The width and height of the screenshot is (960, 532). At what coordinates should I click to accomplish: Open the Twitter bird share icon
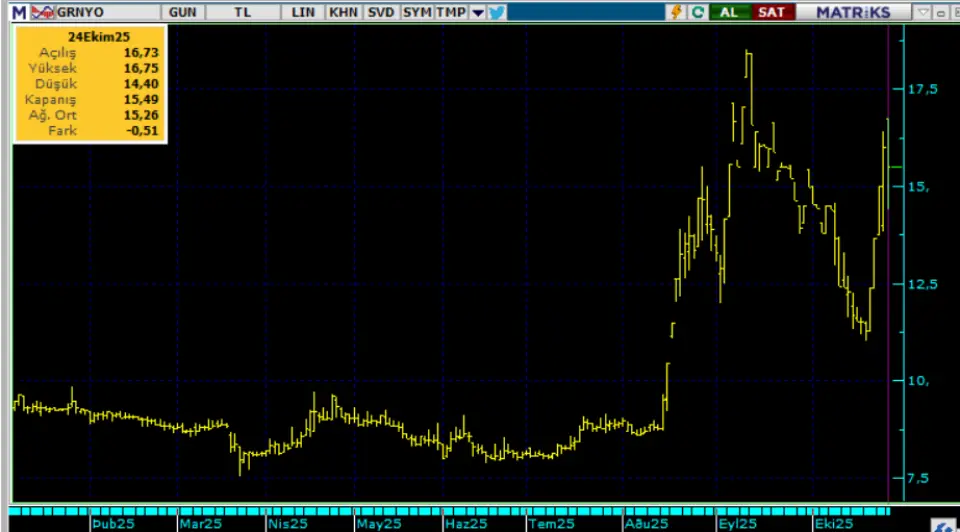[x=497, y=12]
